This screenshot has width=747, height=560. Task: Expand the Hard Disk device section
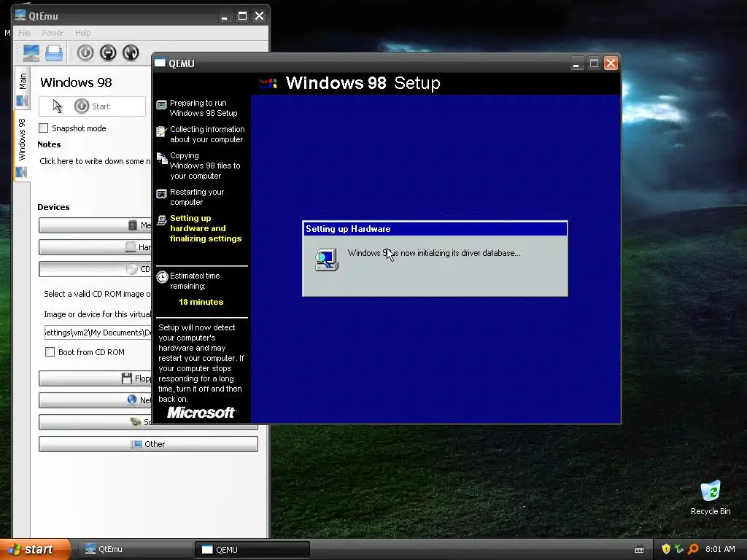[94, 247]
